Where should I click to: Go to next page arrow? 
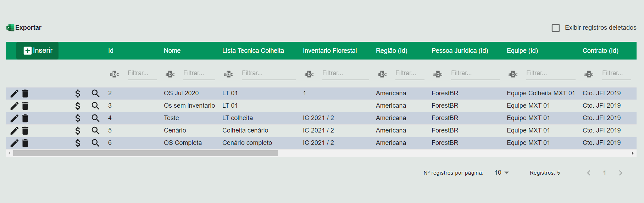pyautogui.click(x=620, y=173)
